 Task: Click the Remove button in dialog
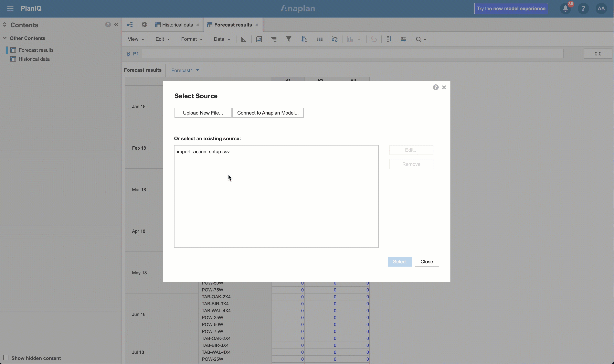click(x=411, y=164)
